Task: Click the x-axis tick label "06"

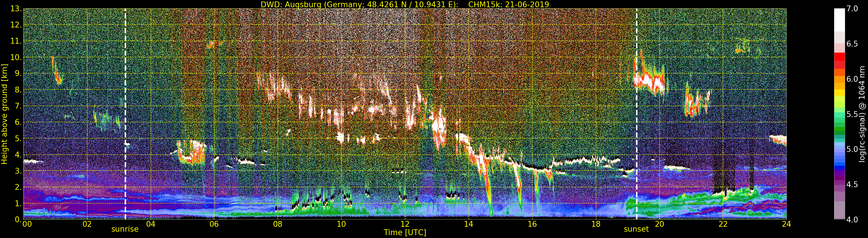Action: [x=214, y=224]
